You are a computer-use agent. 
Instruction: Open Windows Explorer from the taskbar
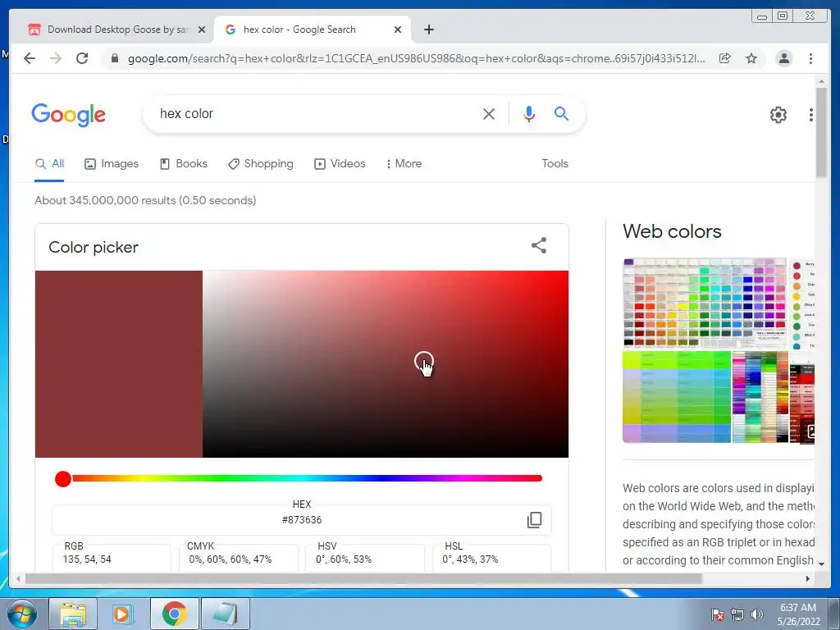(x=73, y=614)
